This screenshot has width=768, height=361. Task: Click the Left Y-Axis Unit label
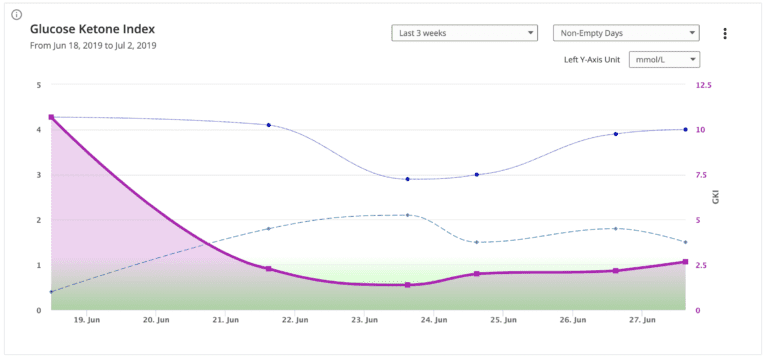click(592, 60)
